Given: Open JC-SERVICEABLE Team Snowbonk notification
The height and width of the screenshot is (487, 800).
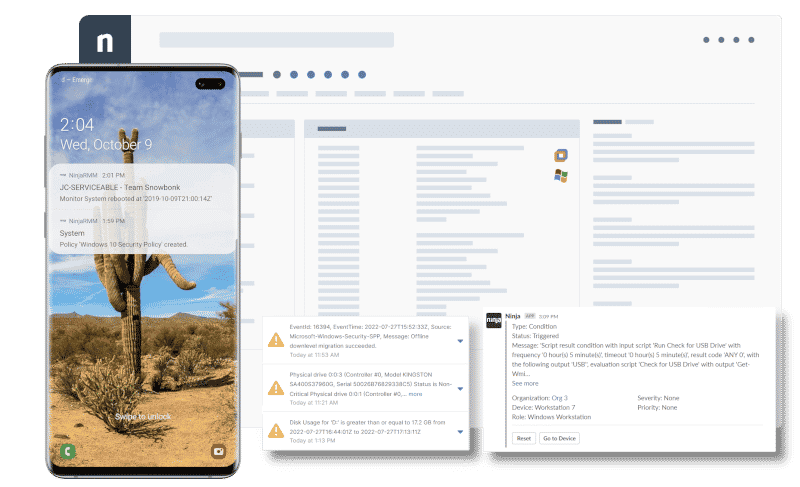Looking at the screenshot, I should 142,187.
